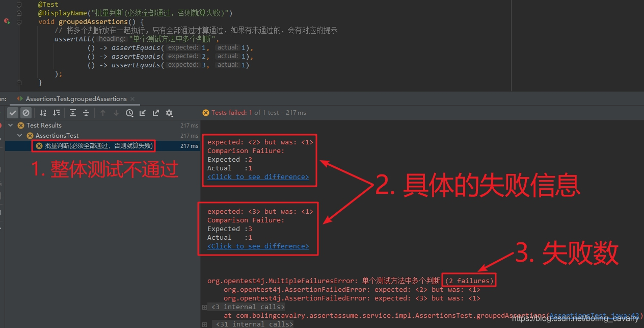Collapse the Test Results root node
The height and width of the screenshot is (328, 644).
(x=11, y=125)
